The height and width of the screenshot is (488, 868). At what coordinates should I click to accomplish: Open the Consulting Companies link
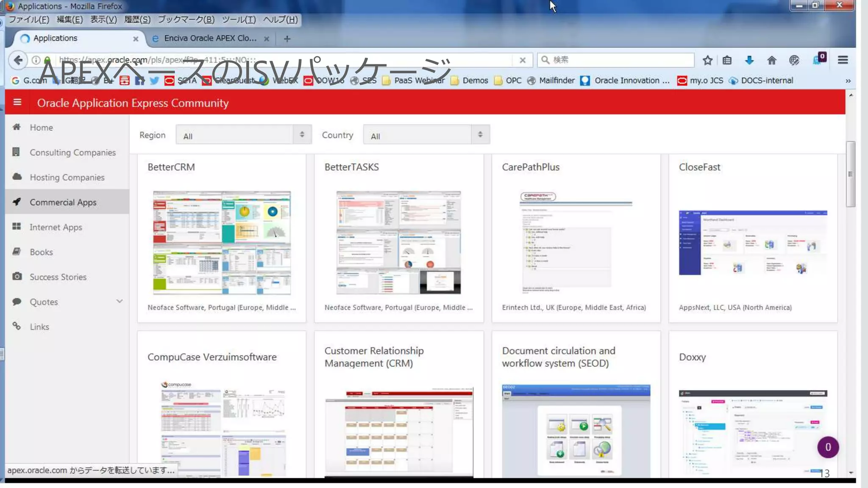[x=72, y=152]
